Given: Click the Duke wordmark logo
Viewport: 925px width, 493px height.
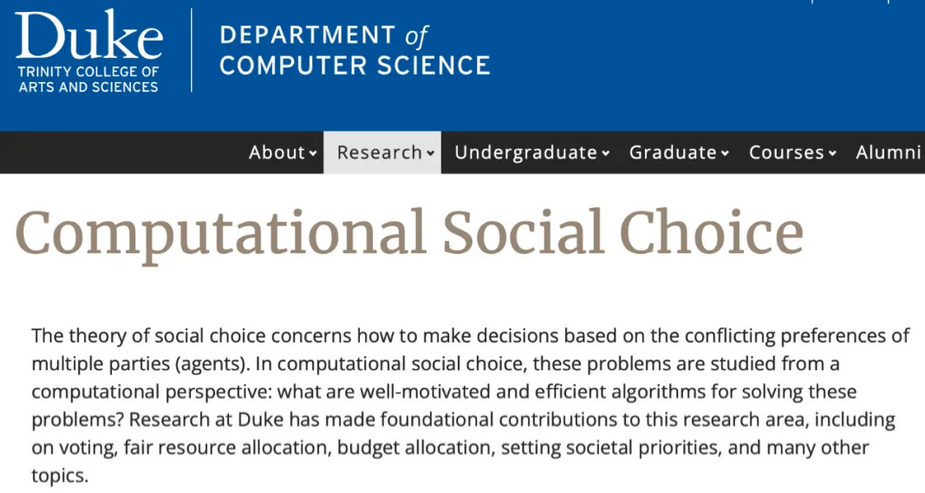Looking at the screenshot, I should tap(89, 35).
